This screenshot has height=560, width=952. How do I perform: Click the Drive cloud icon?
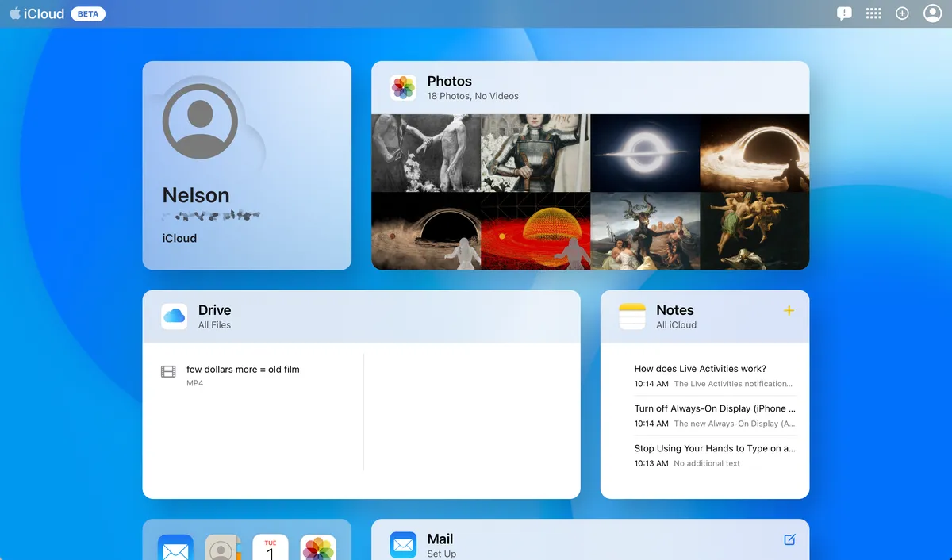tap(175, 316)
